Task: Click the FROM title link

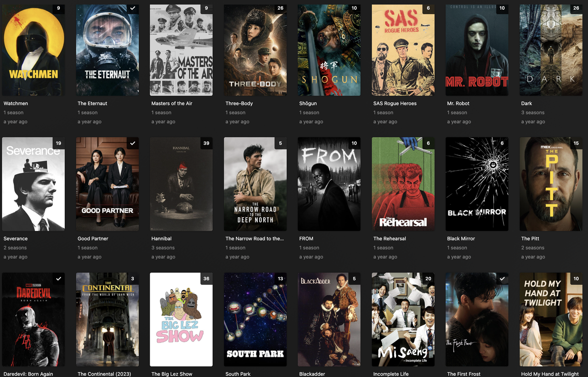Action: click(x=306, y=239)
